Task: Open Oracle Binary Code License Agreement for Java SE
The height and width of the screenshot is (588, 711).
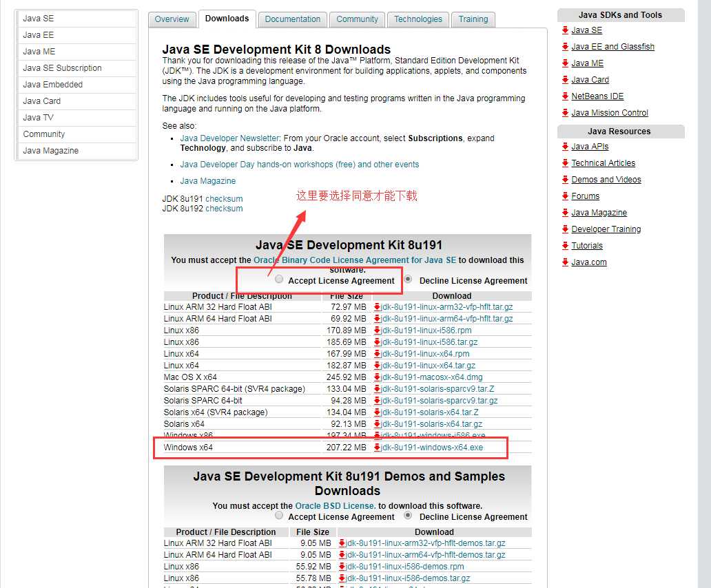Action: pos(355,260)
